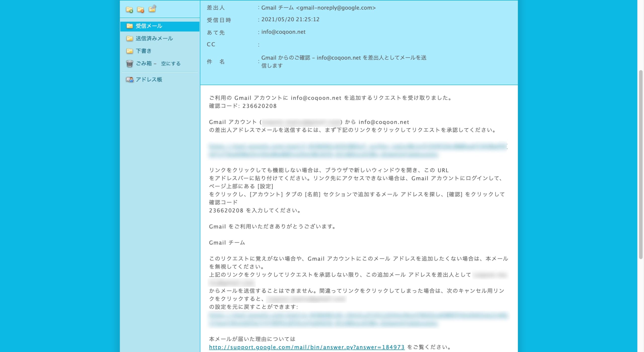
Task: Open the 送信済みメール sent folder
Action: [154, 38]
